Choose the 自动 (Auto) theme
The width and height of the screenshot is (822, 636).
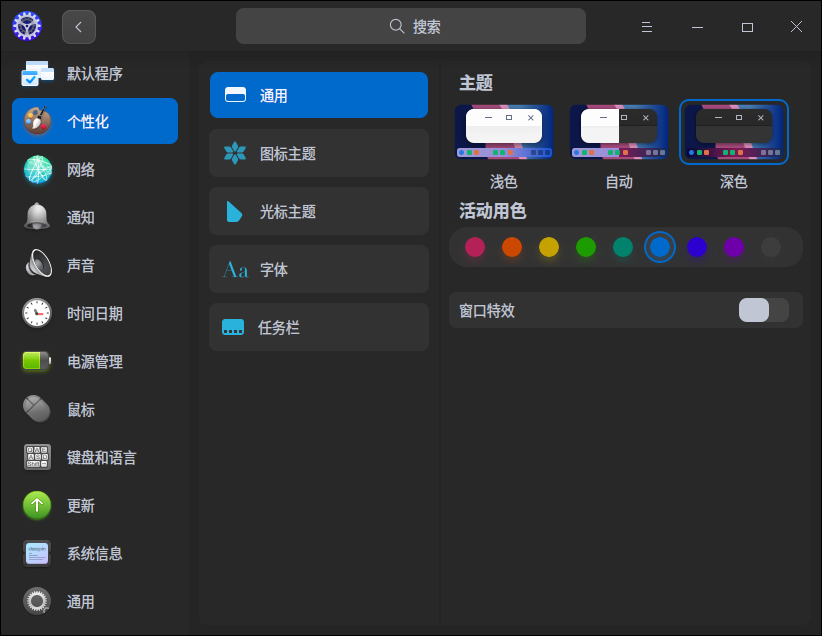(x=618, y=131)
